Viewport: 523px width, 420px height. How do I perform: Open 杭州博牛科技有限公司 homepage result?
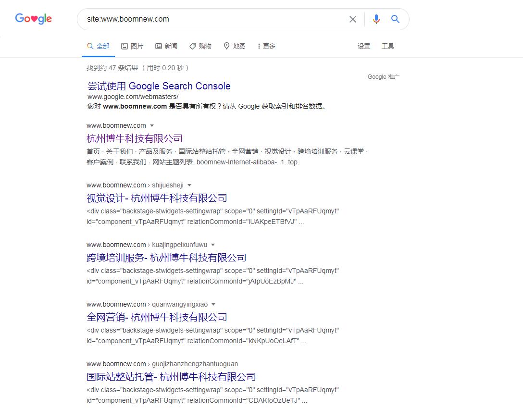click(135, 138)
